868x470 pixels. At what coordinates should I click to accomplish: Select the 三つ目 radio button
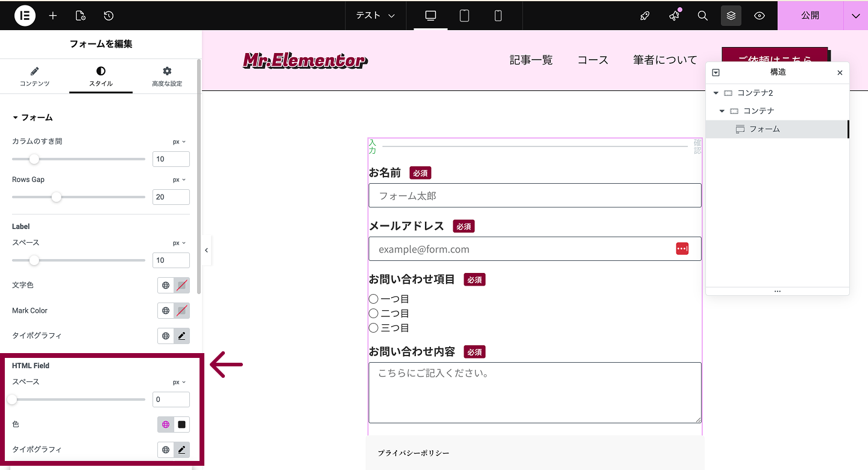pyautogui.click(x=373, y=328)
